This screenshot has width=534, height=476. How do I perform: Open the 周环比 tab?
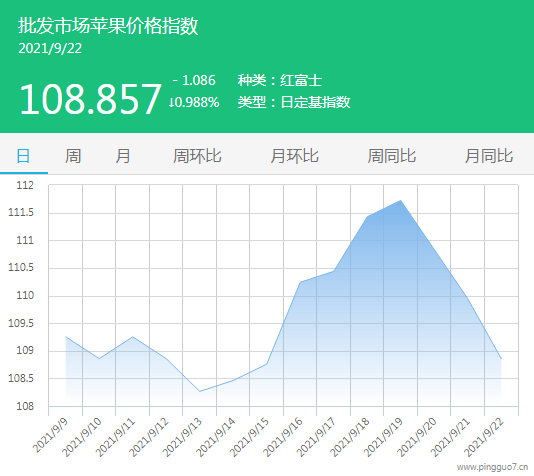click(x=197, y=156)
